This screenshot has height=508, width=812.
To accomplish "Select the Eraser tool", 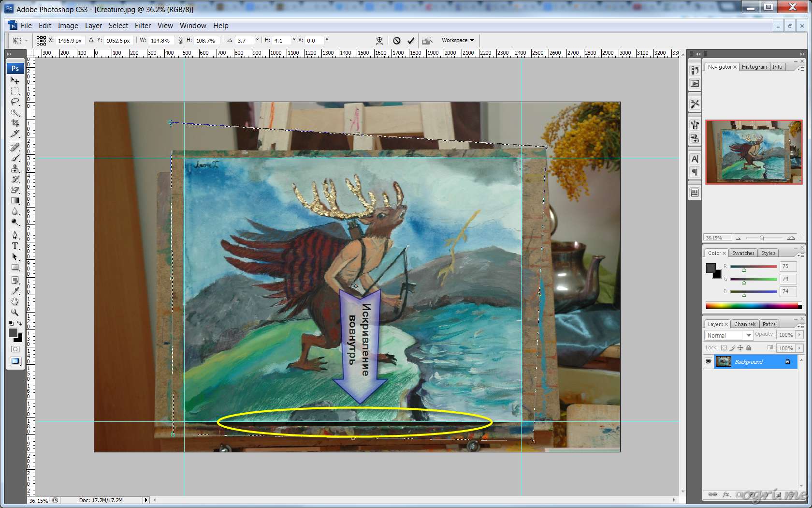I will click(15, 190).
